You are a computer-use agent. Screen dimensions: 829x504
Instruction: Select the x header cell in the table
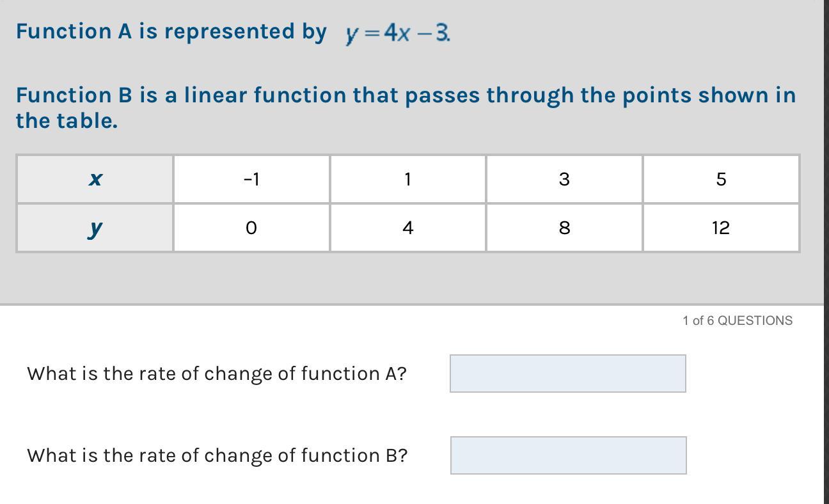[x=95, y=179]
